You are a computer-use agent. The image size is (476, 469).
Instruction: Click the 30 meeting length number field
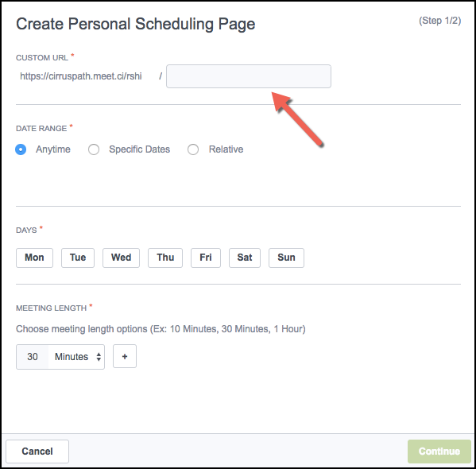pos(33,357)
